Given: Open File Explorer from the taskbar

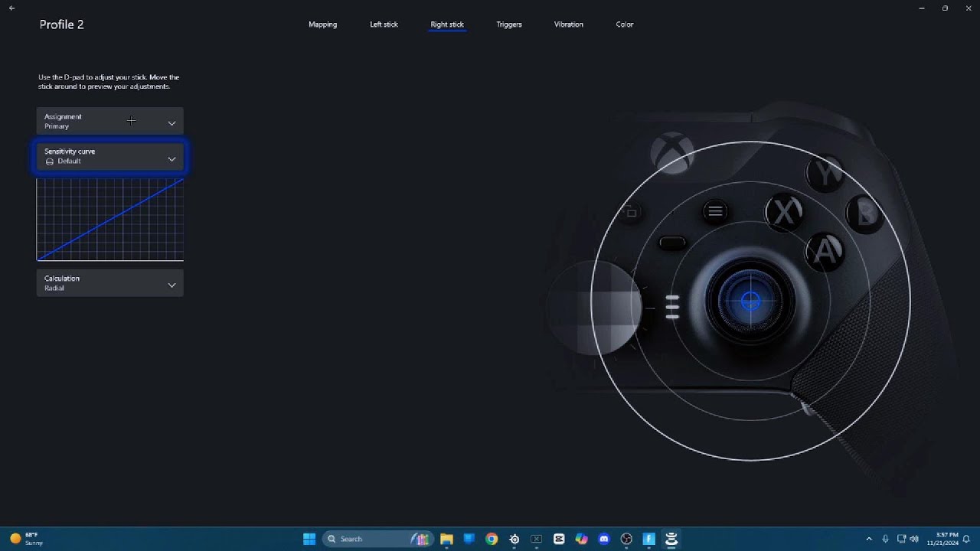Looking at the screenshot, I should tap(446, 539).
